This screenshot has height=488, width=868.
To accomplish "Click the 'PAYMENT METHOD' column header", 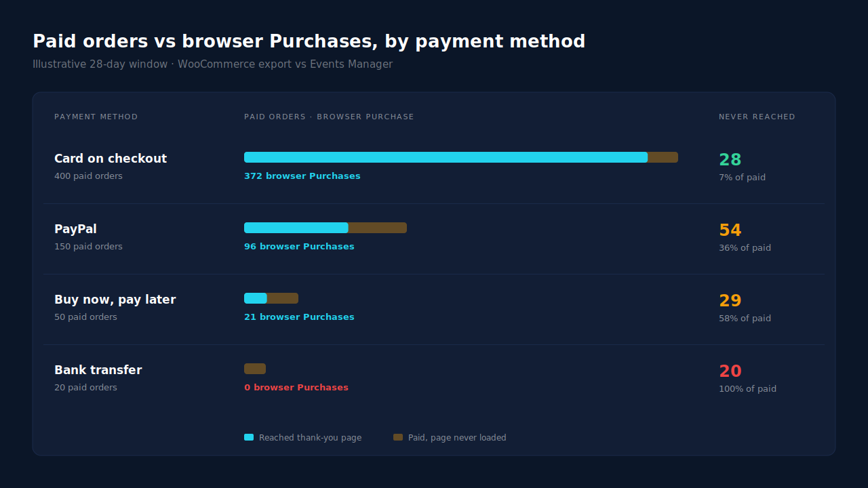I will 96,117.
